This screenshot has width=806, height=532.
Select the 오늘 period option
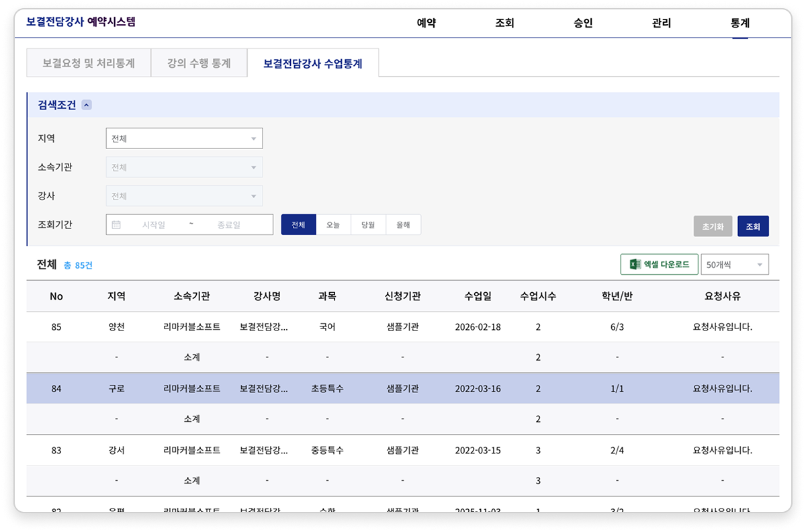pyautogui.click(x=333, y=225)
